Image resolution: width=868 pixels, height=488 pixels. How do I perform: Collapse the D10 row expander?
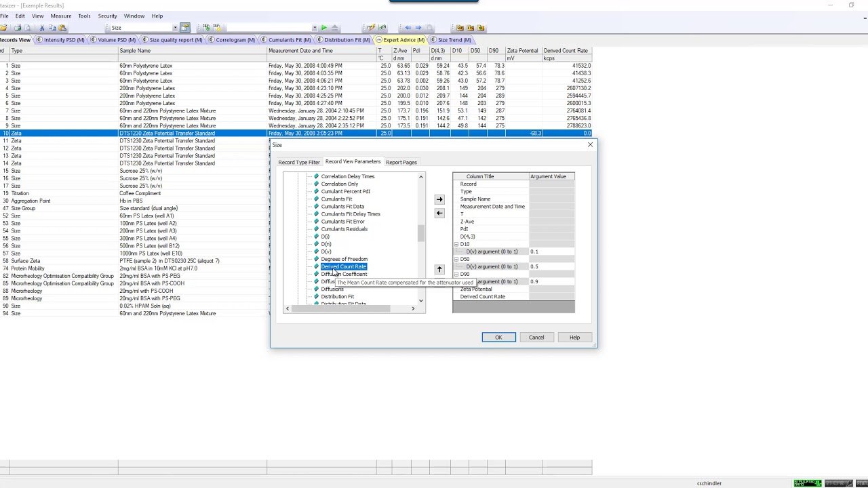tap(456, 244)
